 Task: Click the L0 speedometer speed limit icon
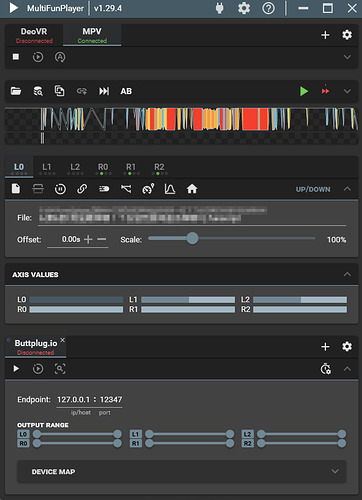(148, 189)
